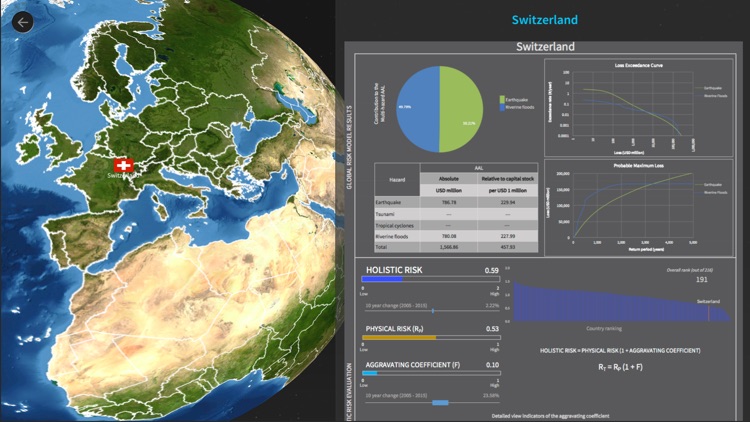750x422 pixels.
Task: Click Earthquake legend in Loss Exceedance chart
Action: coord(709,88)
